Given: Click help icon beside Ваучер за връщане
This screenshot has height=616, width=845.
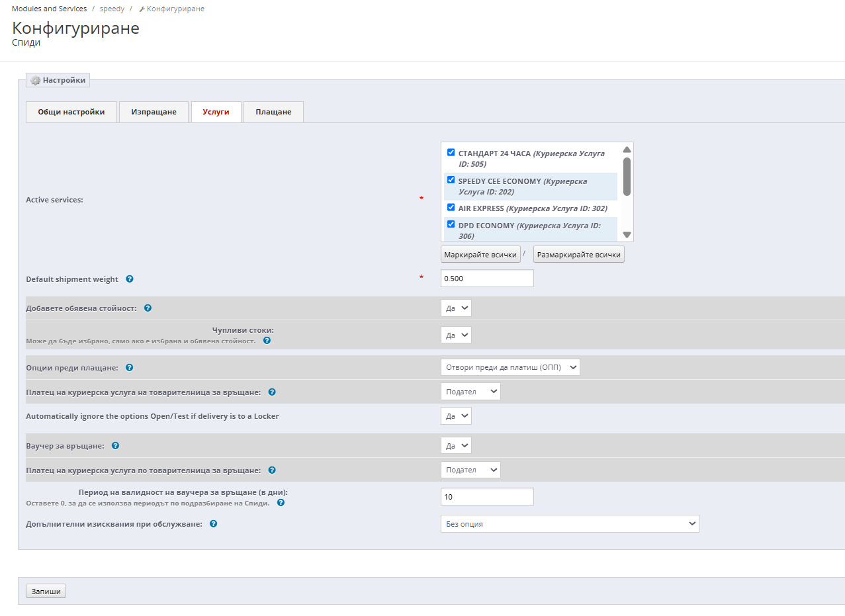Looking at the screenshot, I should (x=115, y=446).
